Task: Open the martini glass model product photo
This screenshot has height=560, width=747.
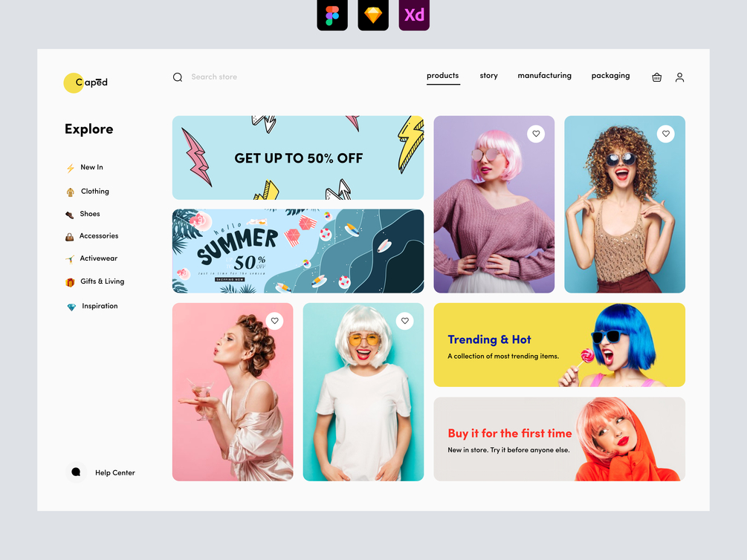Action: point(233,392)
